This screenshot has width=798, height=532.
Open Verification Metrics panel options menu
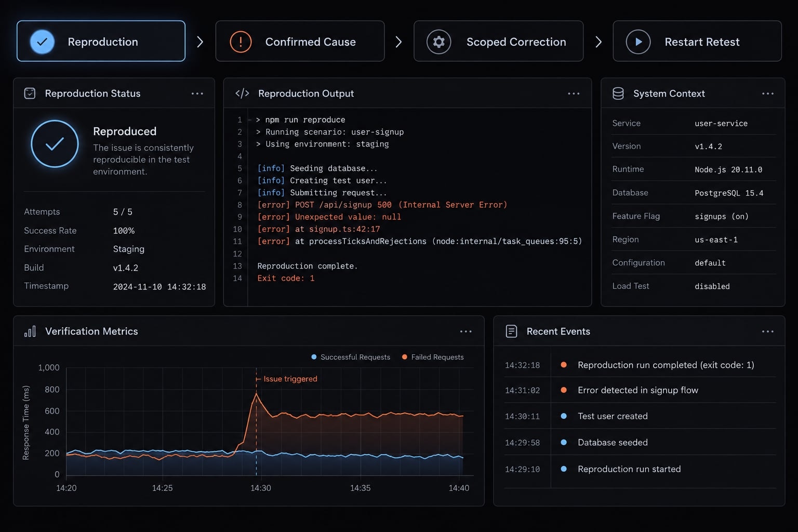click(x=466, y=331)
